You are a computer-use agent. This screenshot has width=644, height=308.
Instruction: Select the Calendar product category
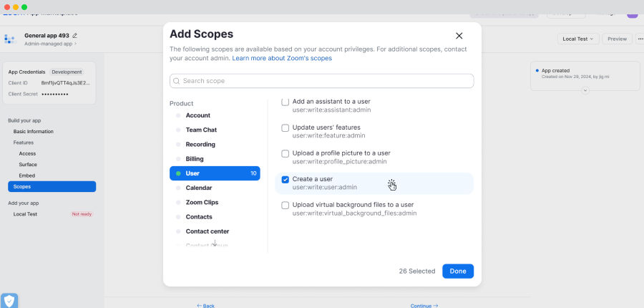(215, 188)
